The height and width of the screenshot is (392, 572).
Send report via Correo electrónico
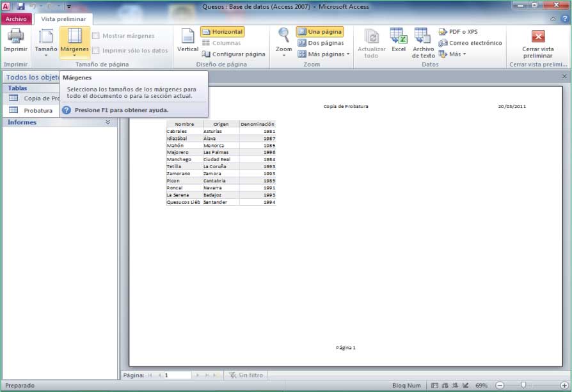pyautogui.click(x=470, y=43)
